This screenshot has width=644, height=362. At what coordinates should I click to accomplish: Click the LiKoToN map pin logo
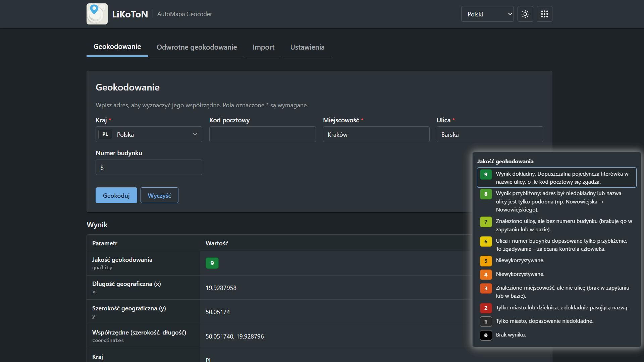97,14
